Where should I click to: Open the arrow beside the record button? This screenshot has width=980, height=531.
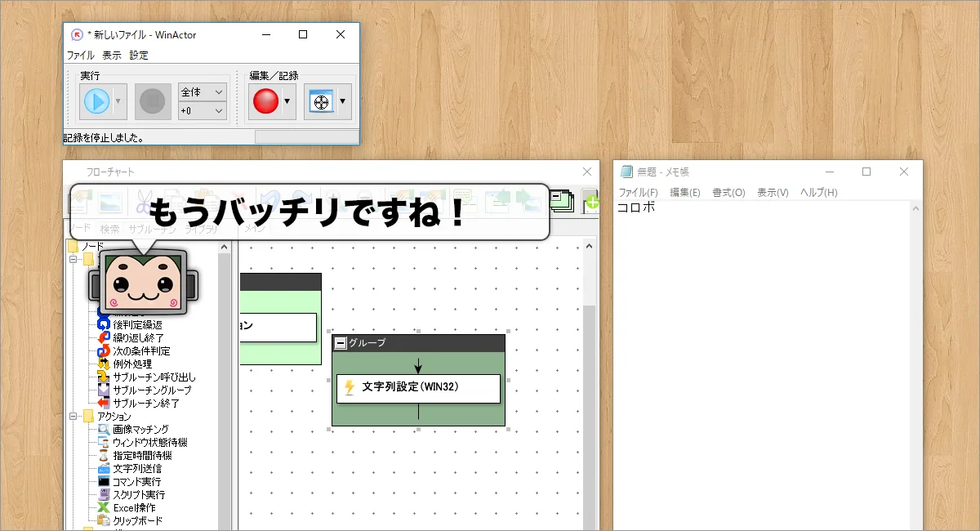coord(287,101)
